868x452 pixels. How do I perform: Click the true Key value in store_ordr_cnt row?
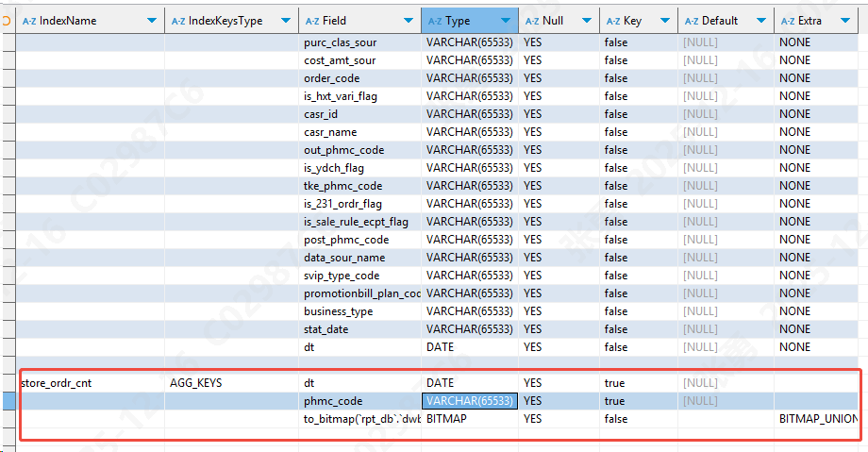639,383
